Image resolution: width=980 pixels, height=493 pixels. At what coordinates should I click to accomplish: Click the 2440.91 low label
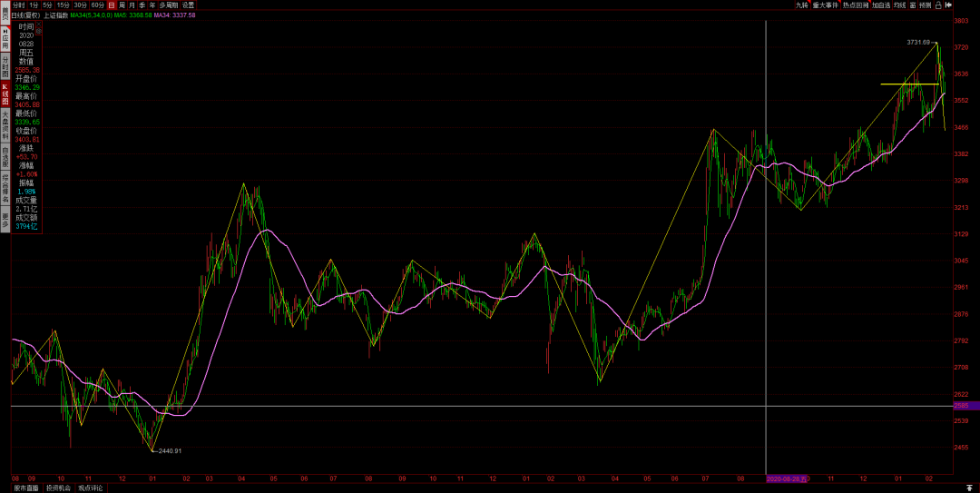[170, 450]
